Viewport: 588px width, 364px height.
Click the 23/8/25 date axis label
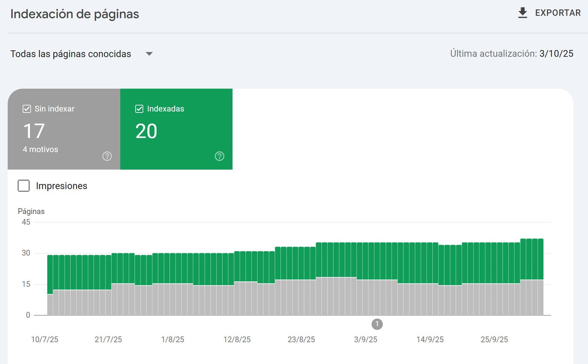(x=301, y=339)
